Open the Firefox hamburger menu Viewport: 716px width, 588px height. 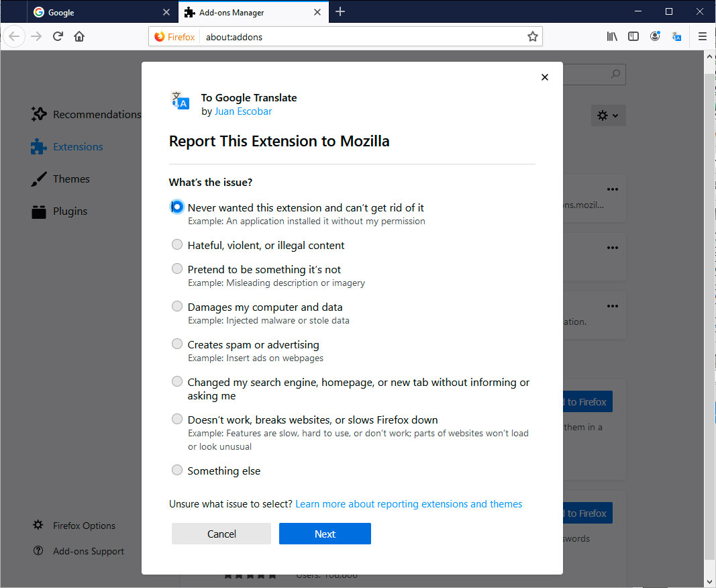701,36
